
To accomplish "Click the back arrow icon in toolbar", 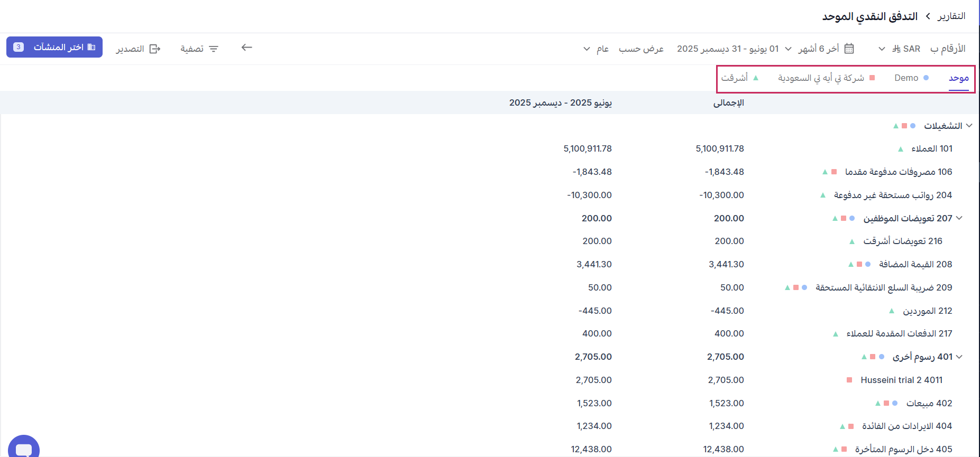I will (246, 48).
